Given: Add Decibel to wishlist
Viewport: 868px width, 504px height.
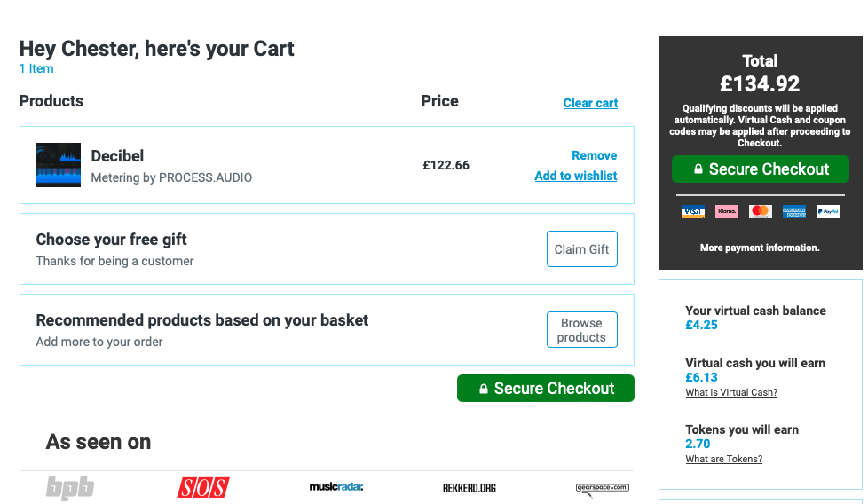Looking at the screenshot, I should point(576,176).
